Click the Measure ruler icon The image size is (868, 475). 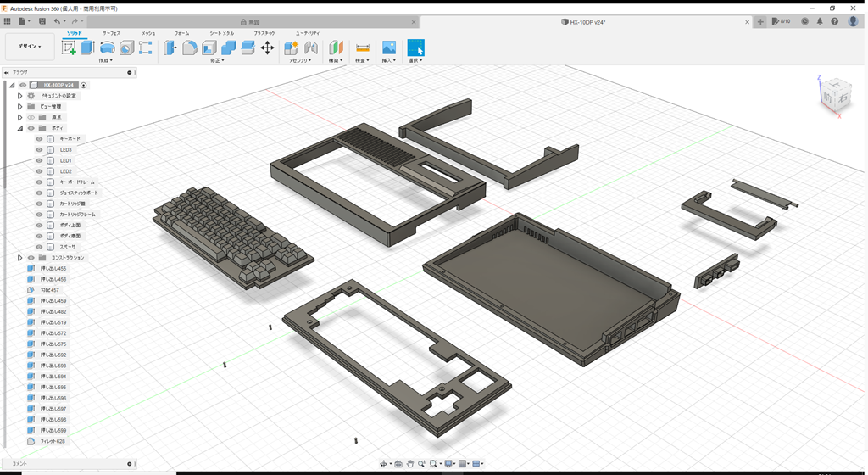[x=362, y=47]
